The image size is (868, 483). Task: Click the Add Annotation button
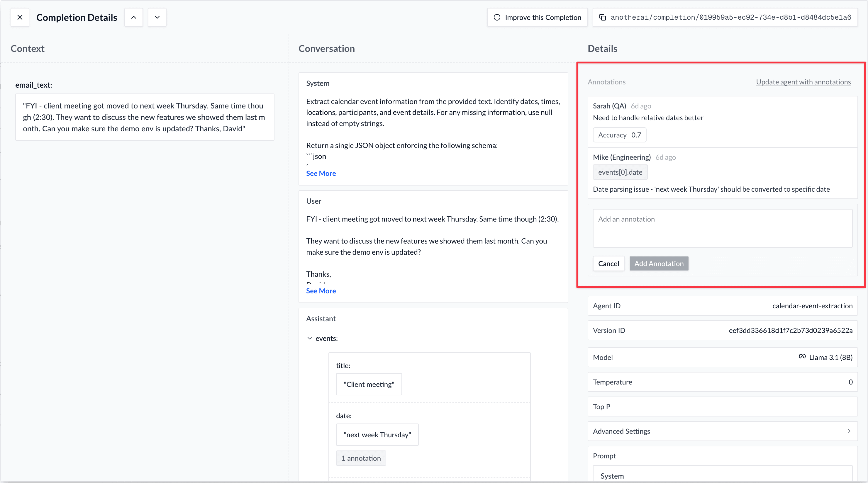tap(659, 263)
